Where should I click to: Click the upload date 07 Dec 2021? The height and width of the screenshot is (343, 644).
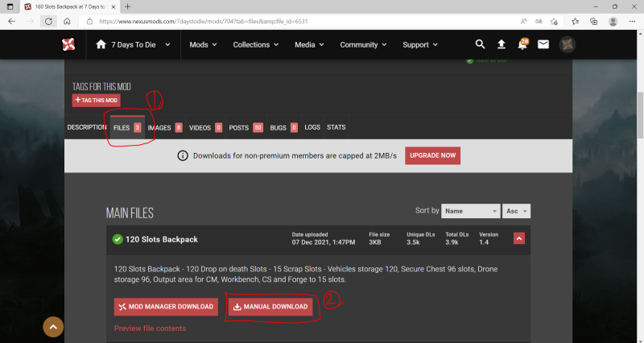pyautogui.click(x=324, y=242)
